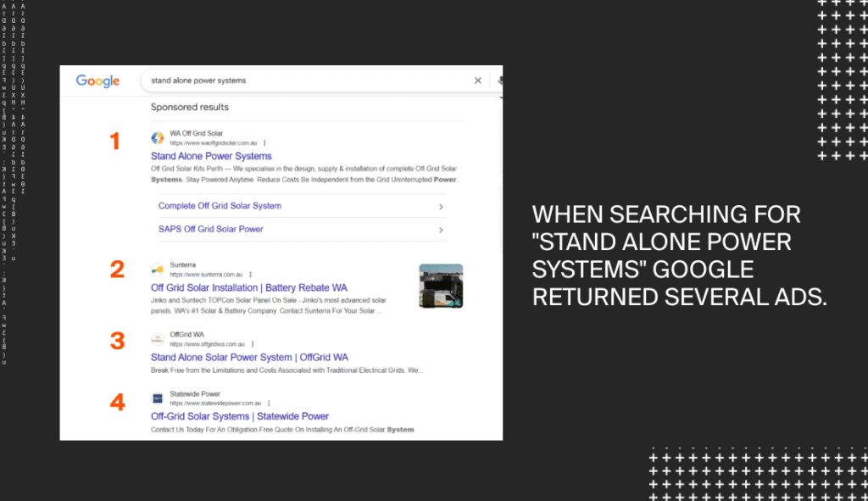
Task: Click the Statewide Power favicon
Action: pyautogui.click(x=157, y=398)
